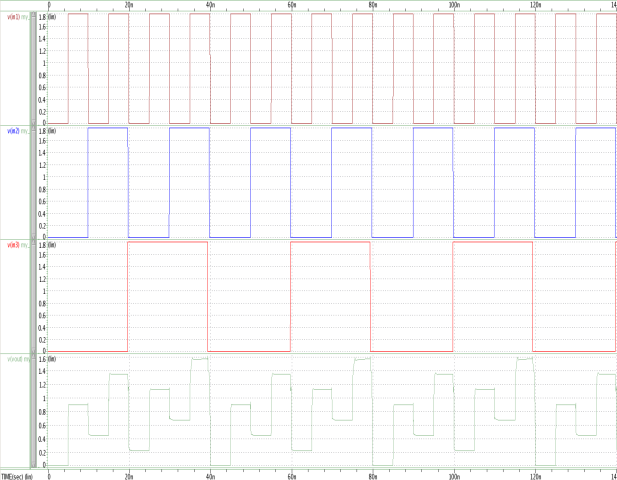
Task: Click scroll-down arrow in v(in2) pane
Action: click(34, 236)
